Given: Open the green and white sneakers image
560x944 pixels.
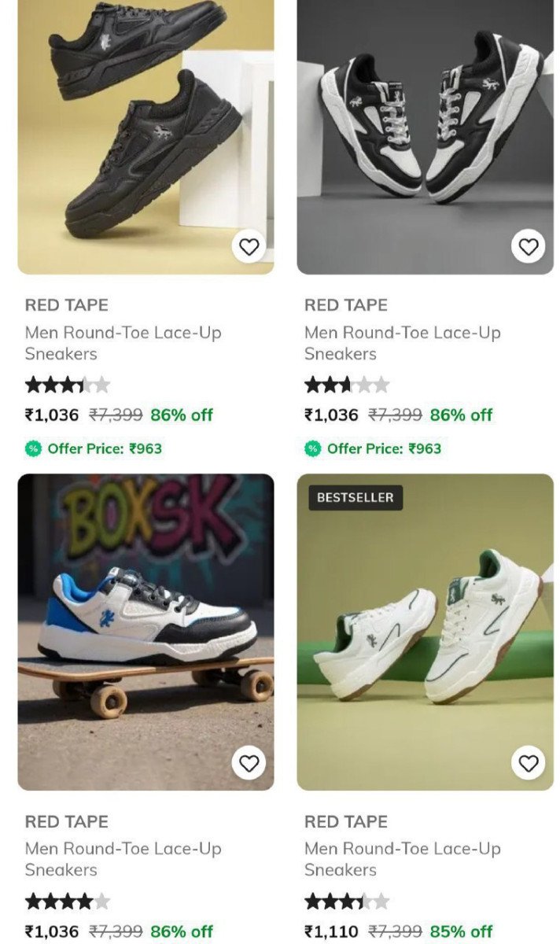Looking at the screenshot, I should pyautogui.click(x=425, y=629).
